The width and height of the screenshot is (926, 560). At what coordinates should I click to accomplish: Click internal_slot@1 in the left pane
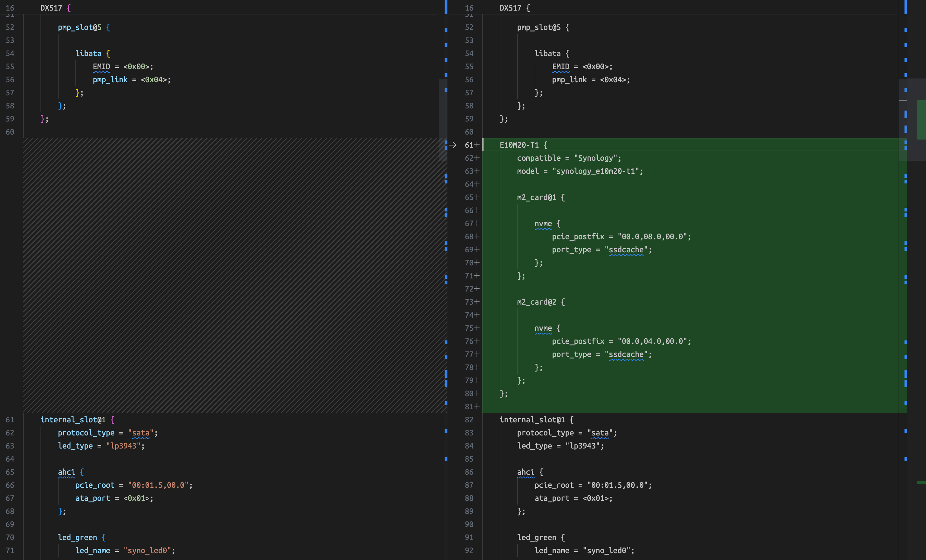click(73, 420)
